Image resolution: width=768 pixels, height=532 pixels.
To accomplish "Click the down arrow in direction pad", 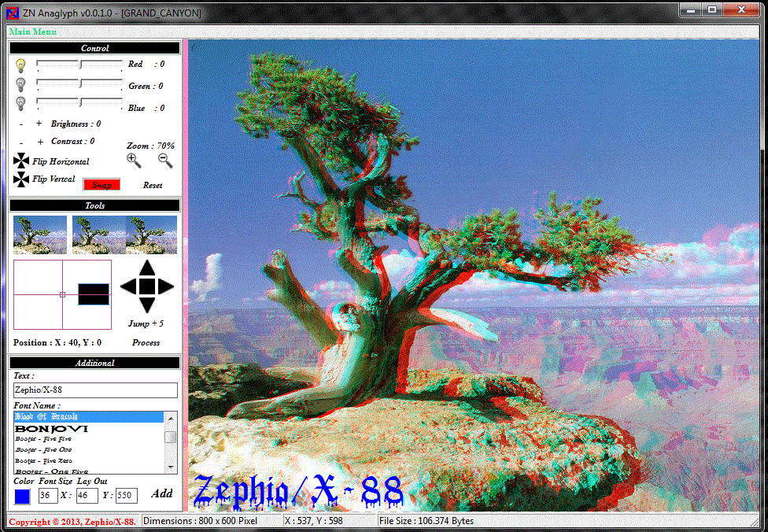I will click(x=147, y=305).
